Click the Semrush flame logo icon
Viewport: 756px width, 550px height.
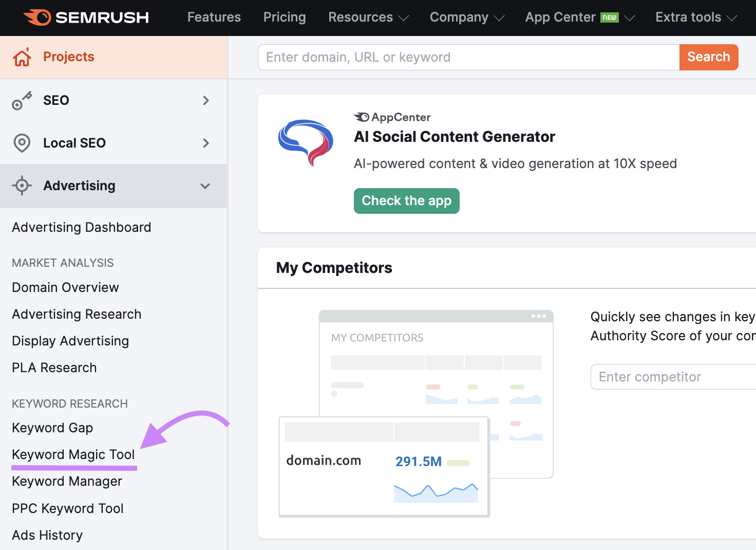tap(37, 17)
